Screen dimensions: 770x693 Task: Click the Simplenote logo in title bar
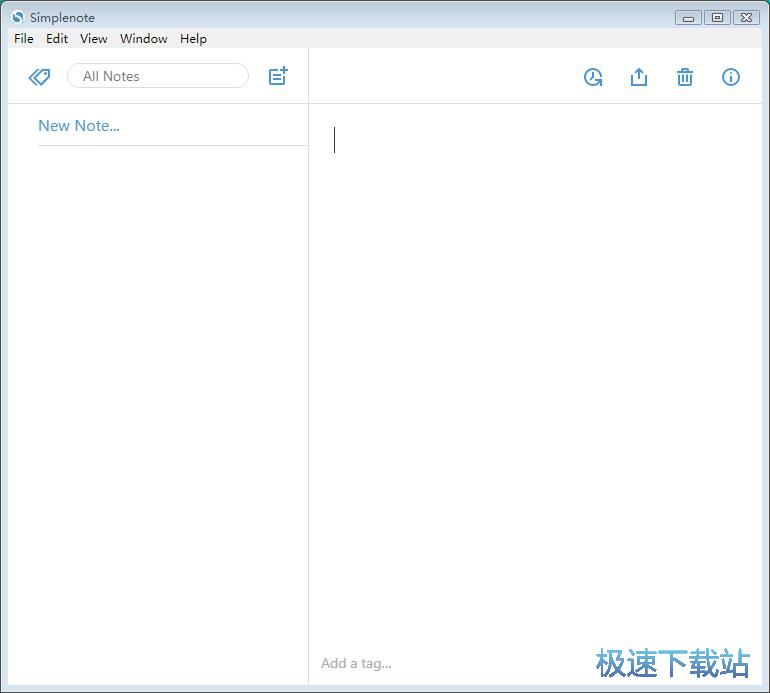[x=18, y=17]
